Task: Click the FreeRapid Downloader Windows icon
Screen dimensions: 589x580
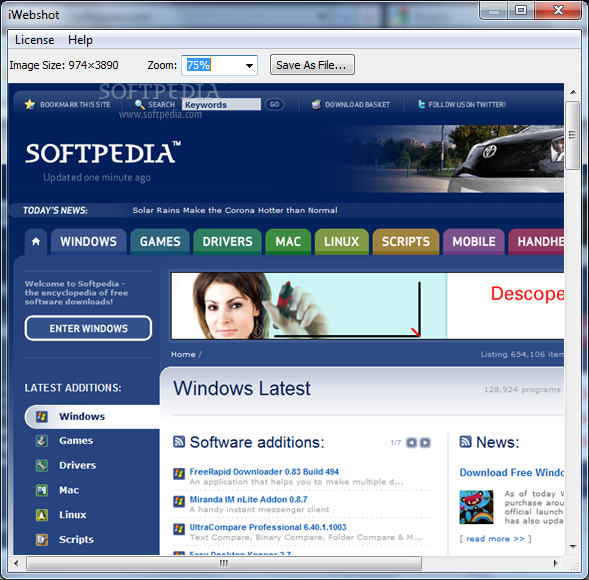Action: point(179,474)
